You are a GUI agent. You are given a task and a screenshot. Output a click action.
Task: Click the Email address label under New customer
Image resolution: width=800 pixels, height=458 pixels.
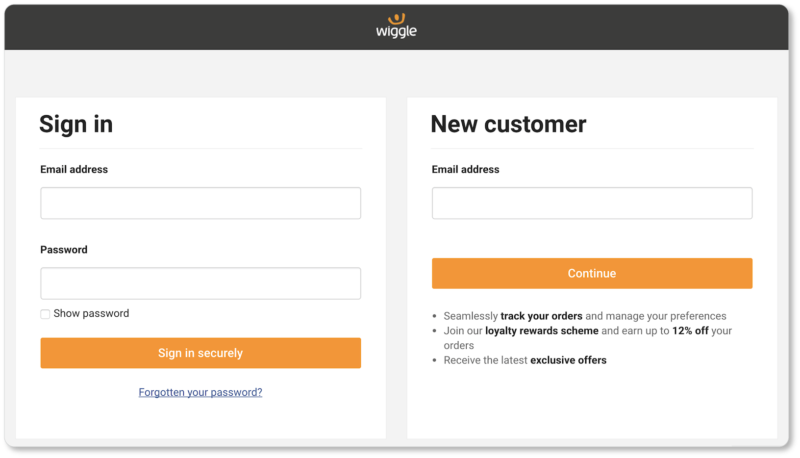click(x=466, y=170)
